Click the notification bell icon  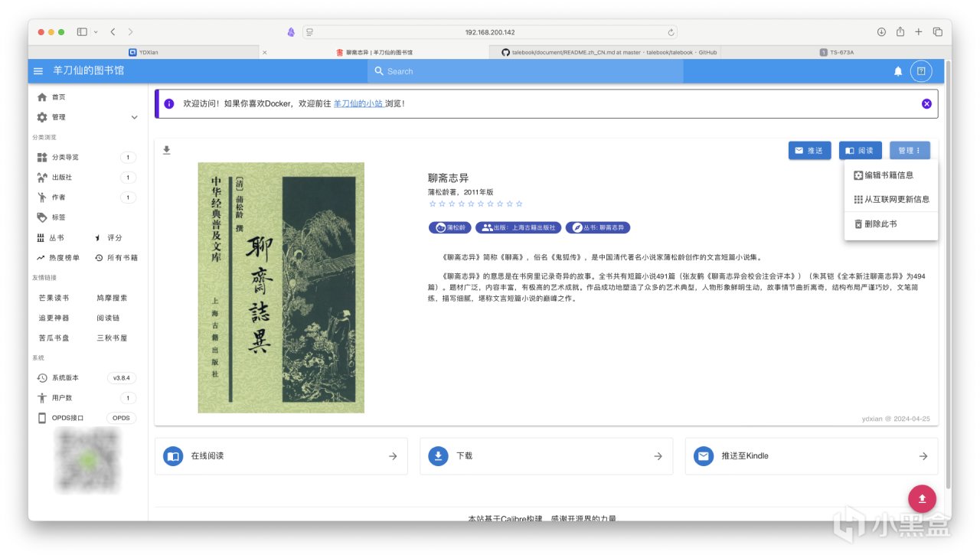[x=898, y=71]
